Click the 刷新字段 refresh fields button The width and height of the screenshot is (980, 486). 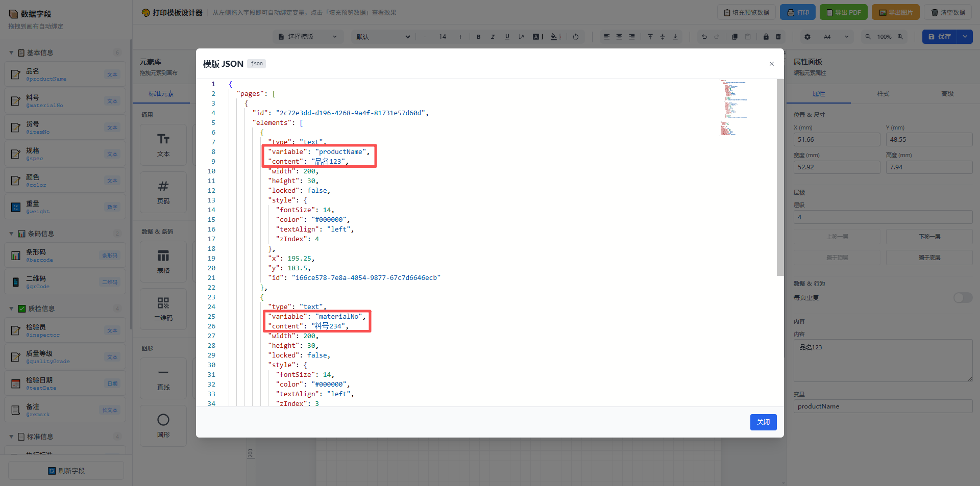(x=66, y=471)
